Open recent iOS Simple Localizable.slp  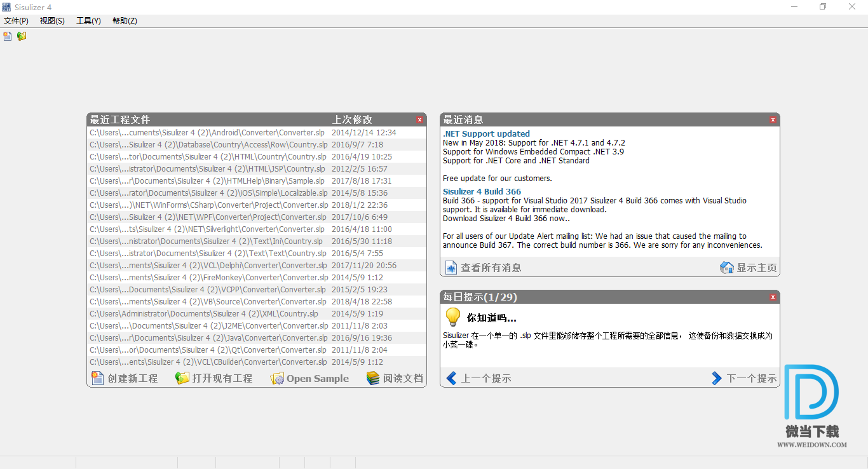257,193
